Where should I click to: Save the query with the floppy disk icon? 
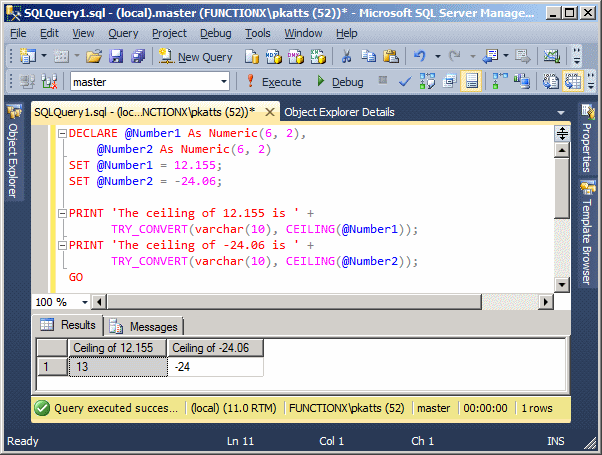[x=116, y=56]
